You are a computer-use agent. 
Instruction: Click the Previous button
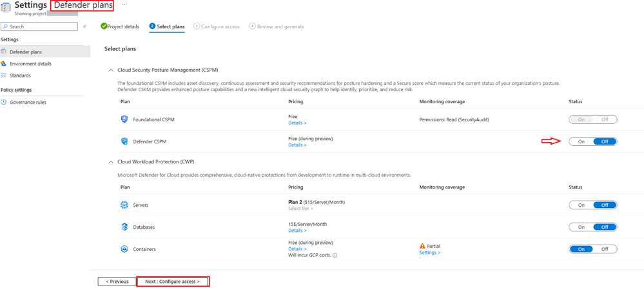[x=117, y=282]
